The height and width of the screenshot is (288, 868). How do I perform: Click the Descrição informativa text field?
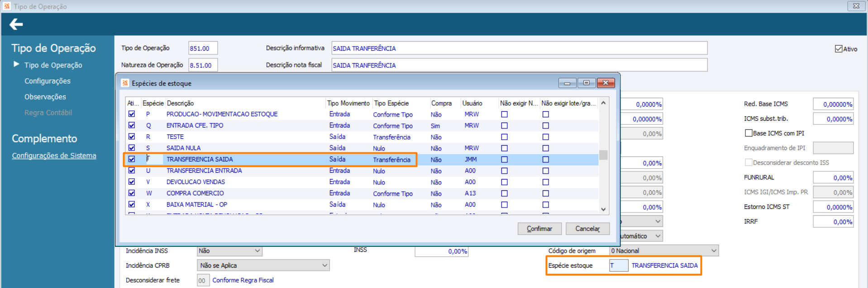519,48
